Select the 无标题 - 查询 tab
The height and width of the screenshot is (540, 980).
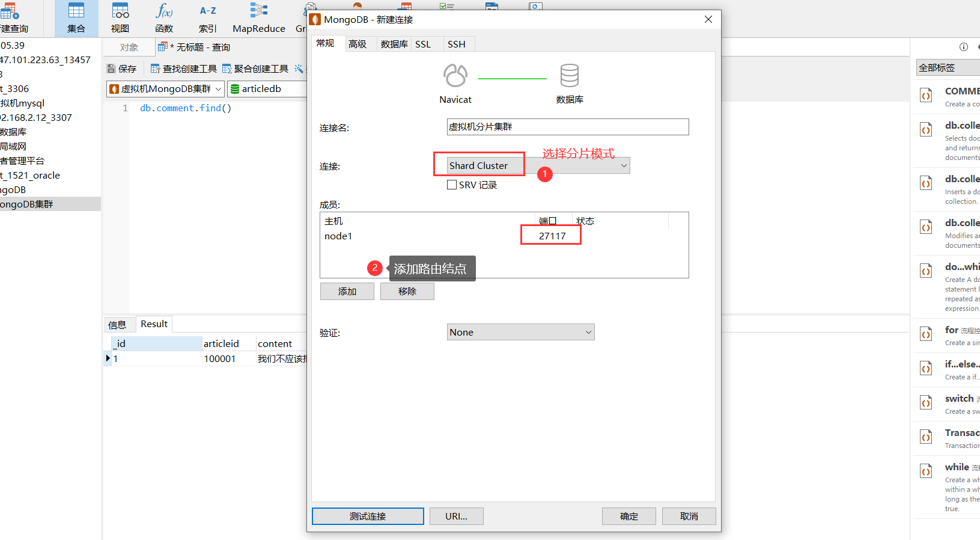click(194, 47)
